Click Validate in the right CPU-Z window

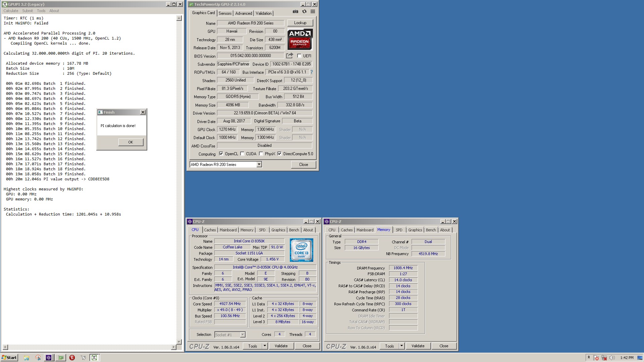[418, 346]
